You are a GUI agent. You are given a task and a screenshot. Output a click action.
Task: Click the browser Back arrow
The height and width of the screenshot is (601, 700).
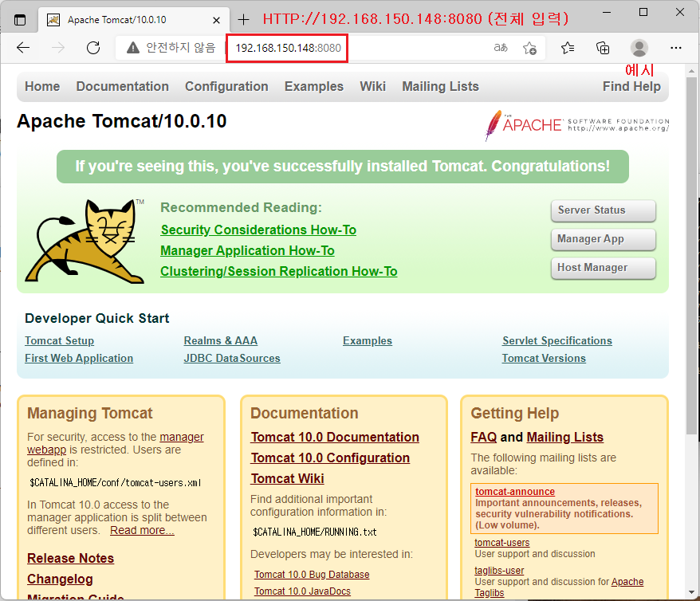23,48
